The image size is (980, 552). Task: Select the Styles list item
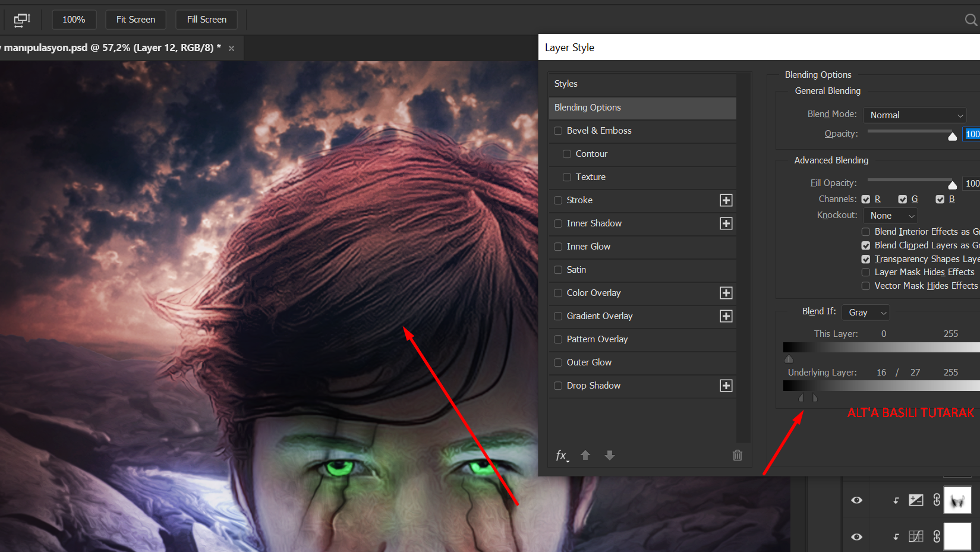642,84
